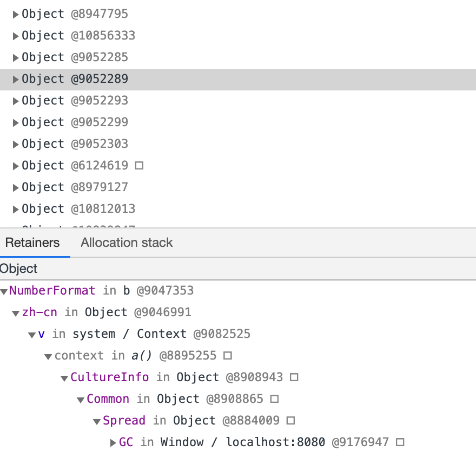Click the square icon beside Object @6124619

140,166
